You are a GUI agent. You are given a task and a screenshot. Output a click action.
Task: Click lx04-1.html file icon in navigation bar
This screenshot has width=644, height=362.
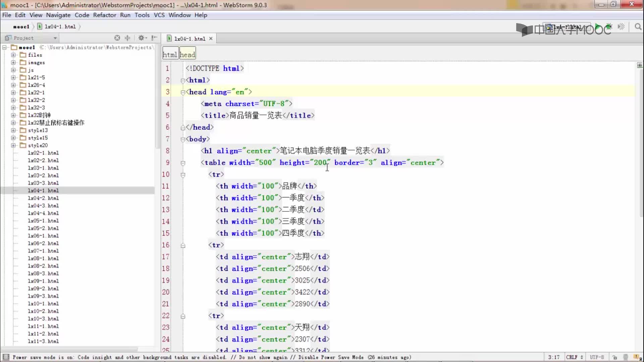pos(40,26)
